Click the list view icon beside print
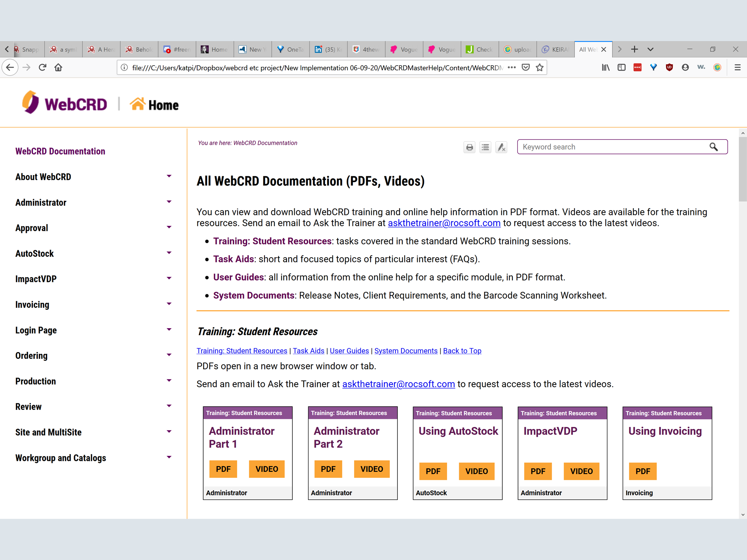This screenshot has width=747, height=560. click(485, 147)
